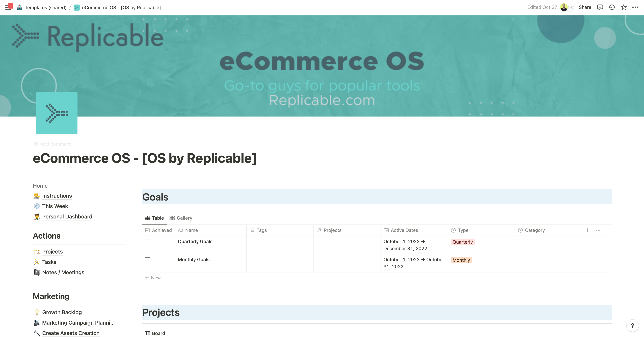The width and height of the screenshot is (644, 337).
Task: Check Achieved box for Quarterly Goals
Action: coord(148,241)
